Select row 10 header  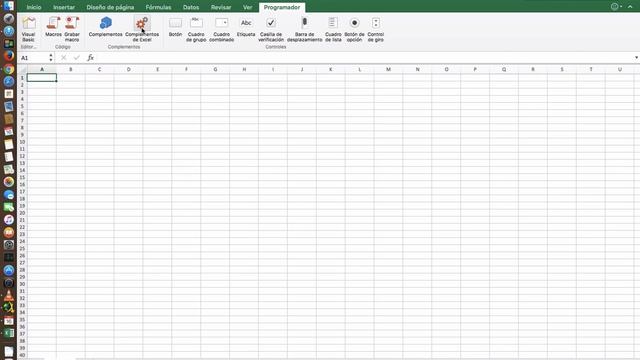22,142
